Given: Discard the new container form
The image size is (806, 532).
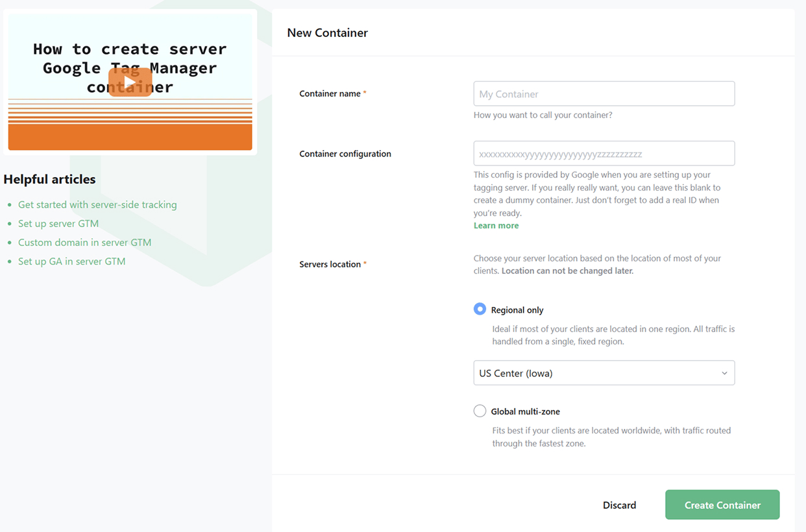Looking at the screenshot, I should point(619,505).
